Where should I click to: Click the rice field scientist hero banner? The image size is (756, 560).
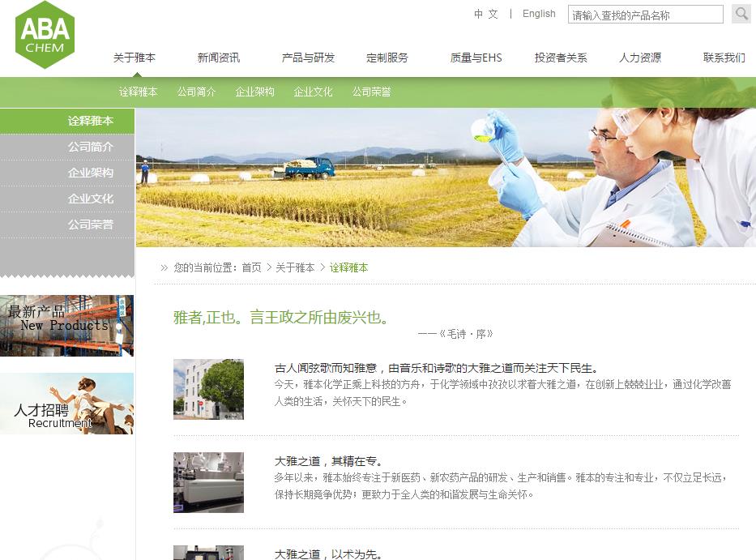point(446,177)
